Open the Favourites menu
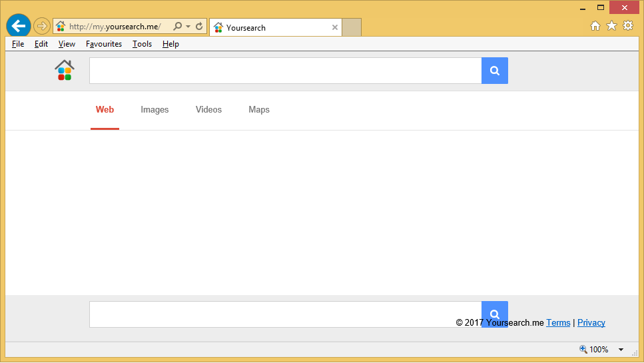The height and width of the screenshot is (363, 644). 103,44
